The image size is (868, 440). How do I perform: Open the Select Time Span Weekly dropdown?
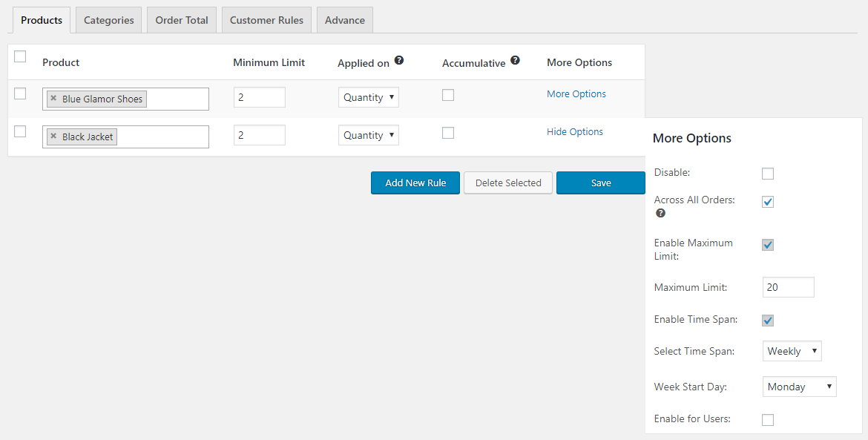click(792, 351)
